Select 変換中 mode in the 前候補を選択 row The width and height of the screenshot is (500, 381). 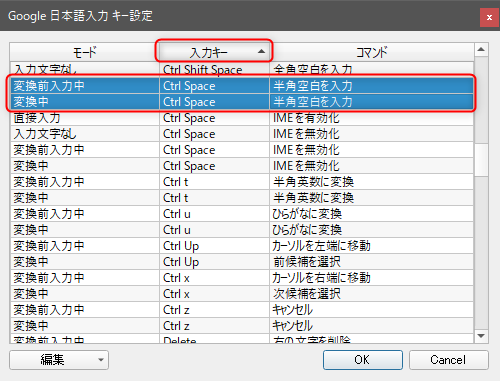pyautogui.click(x=85, y=262)
